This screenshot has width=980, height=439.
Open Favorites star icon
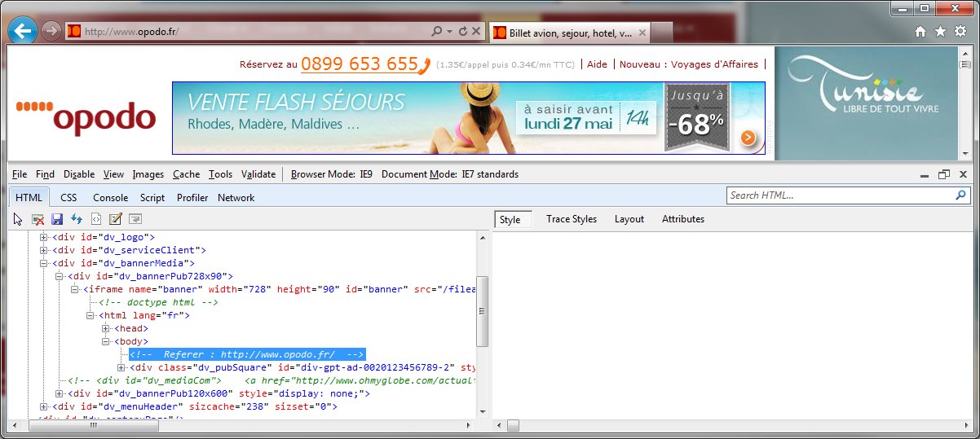(940, 32)
